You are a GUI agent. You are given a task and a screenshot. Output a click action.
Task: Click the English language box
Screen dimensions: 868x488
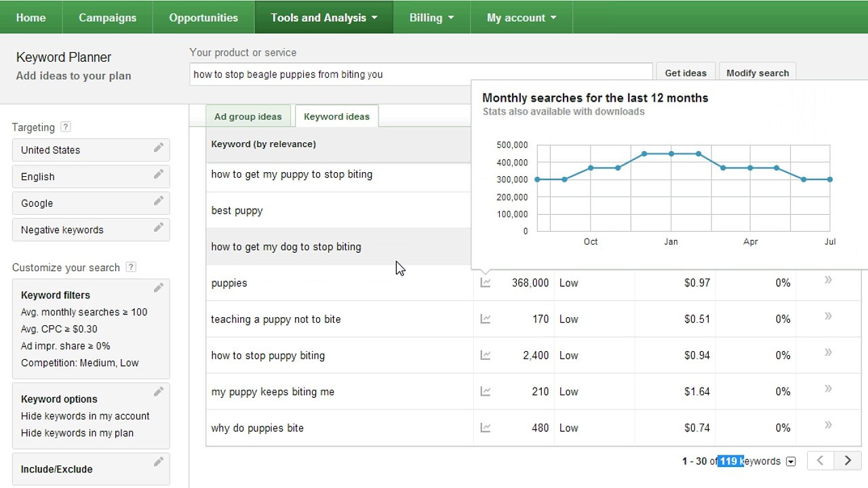pos(91,176)
